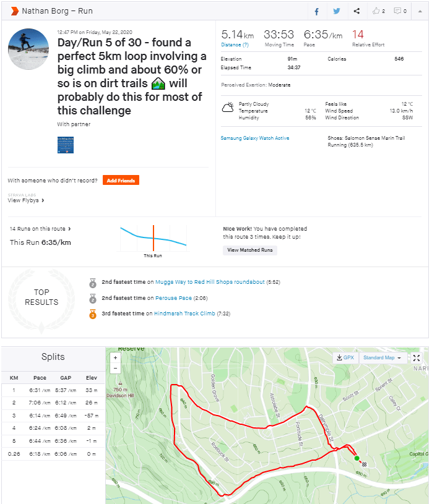Open the Standard Map dropdown
The image size is (432, 504).
[382, 358]
